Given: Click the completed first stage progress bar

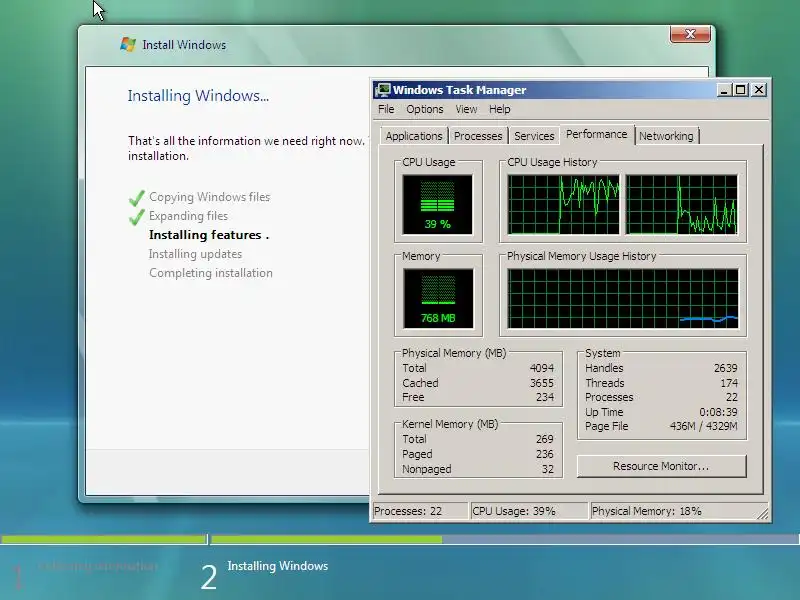Looking at the screenshot, I should [x=104, y=539].
